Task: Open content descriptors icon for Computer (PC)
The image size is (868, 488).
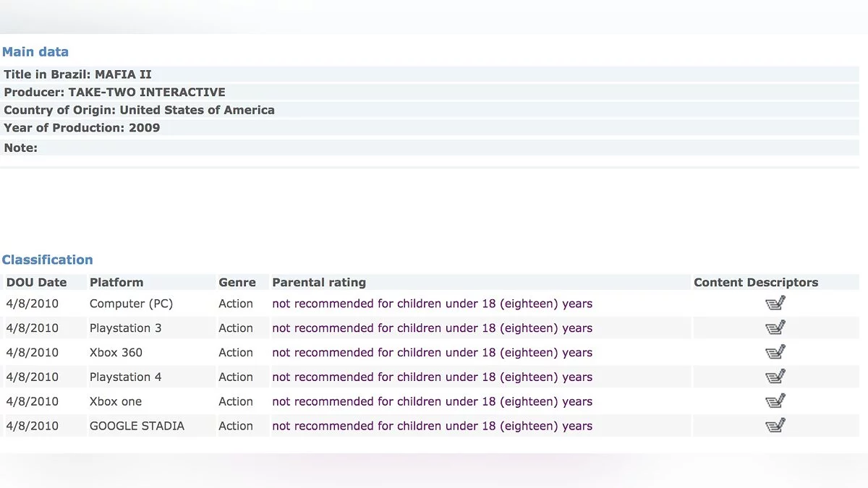Action: pyautogui.click(x=775, y=304)
